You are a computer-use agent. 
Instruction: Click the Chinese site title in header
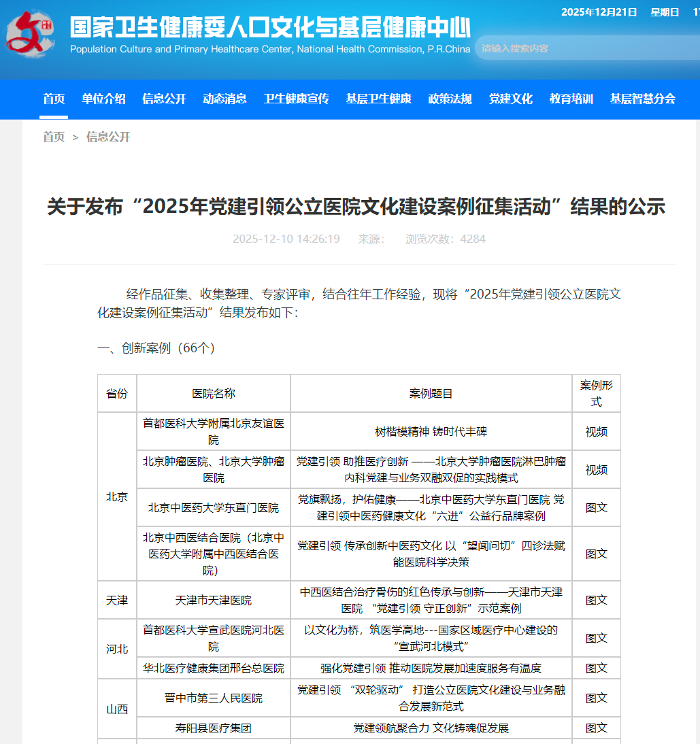270,27
